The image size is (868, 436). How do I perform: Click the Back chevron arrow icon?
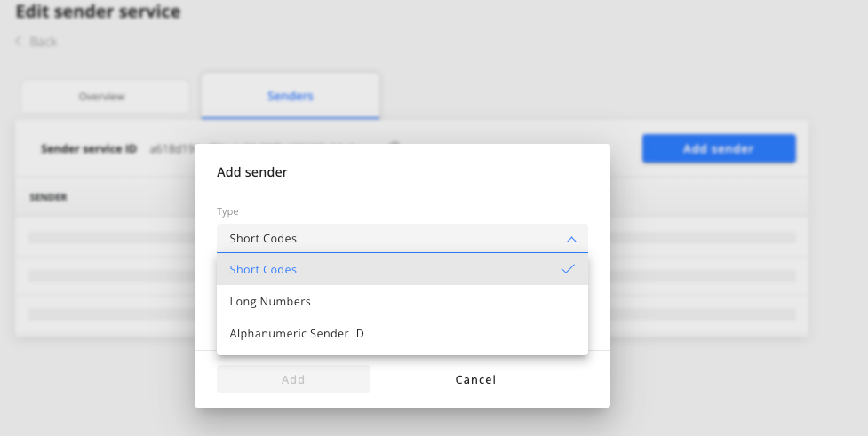click(19, 42)
